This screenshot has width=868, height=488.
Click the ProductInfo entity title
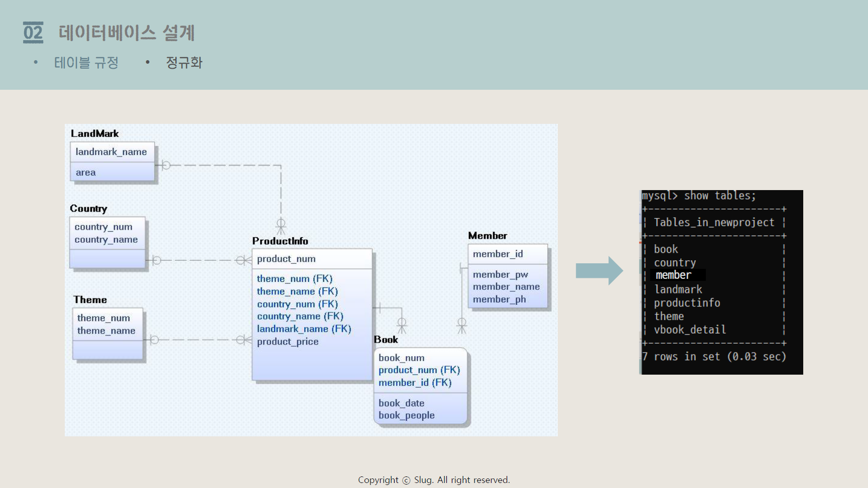(280, 241)
